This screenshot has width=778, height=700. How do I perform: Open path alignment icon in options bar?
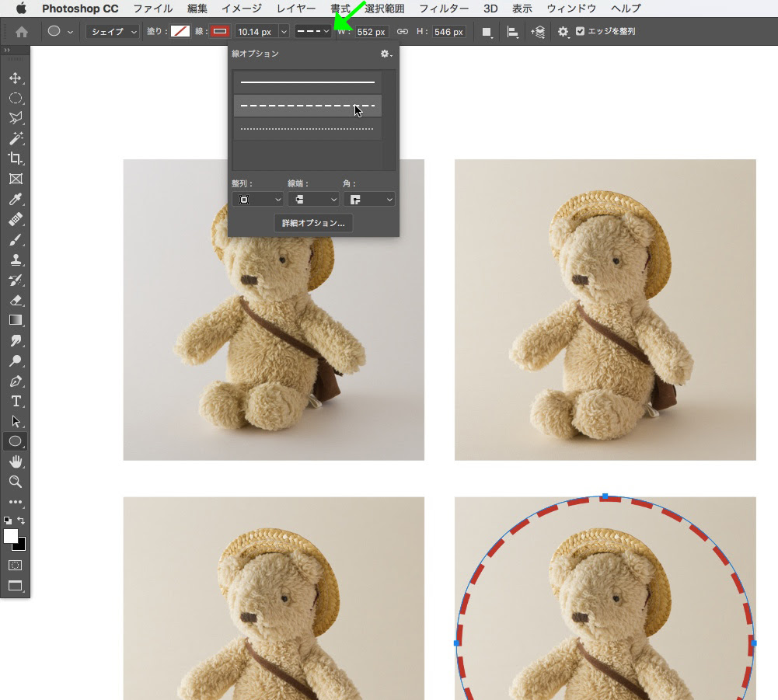[x=512, y=33]
